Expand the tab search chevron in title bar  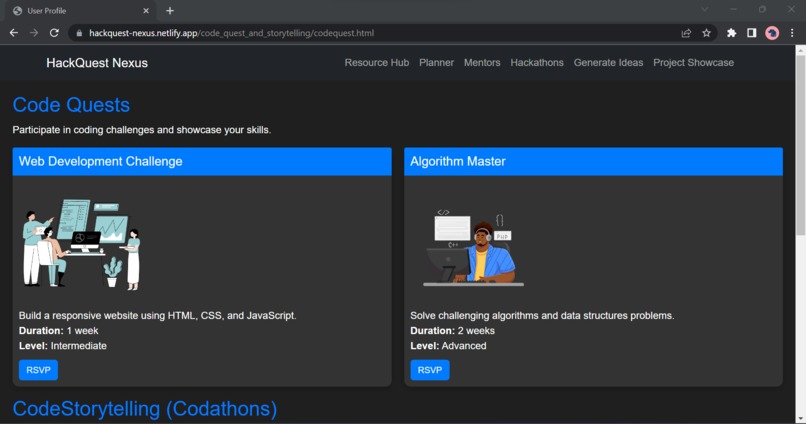[705, 9]
